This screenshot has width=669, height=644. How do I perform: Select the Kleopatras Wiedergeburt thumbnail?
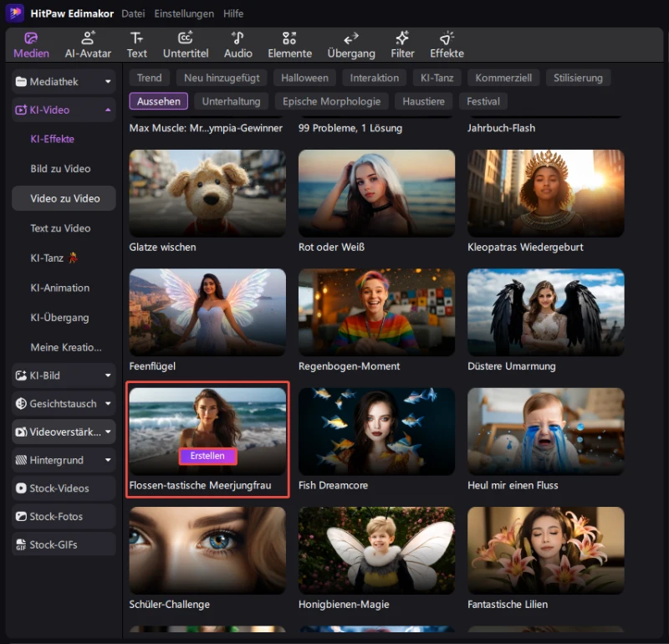click(x=545, y=193)
